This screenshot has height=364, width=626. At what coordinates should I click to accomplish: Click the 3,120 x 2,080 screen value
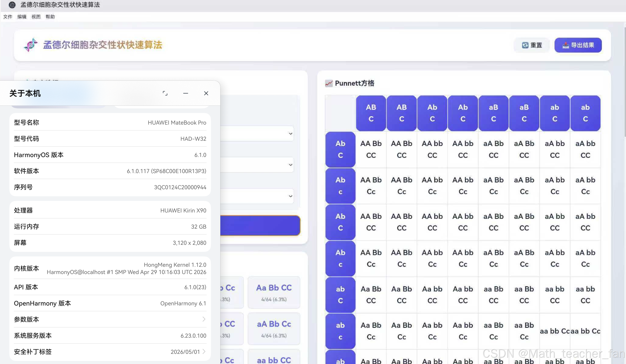(189, 243)
